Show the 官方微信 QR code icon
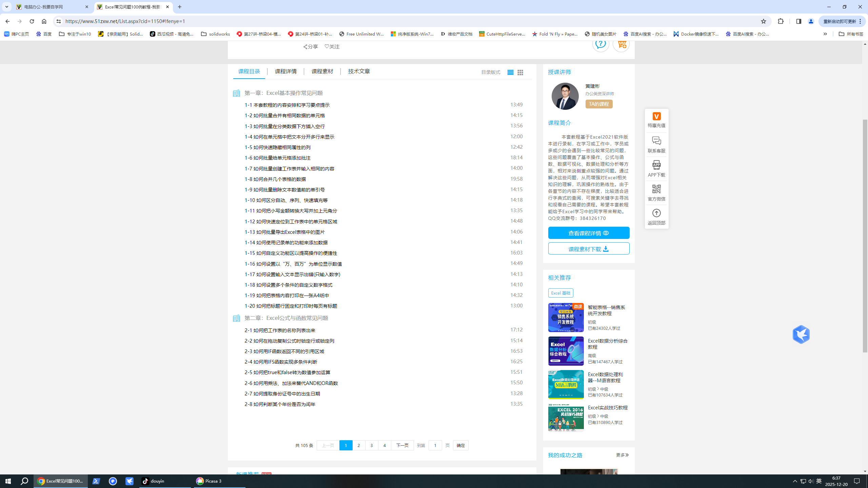Image resolution: width=868 pixels, height=488 pixels. 656,189
